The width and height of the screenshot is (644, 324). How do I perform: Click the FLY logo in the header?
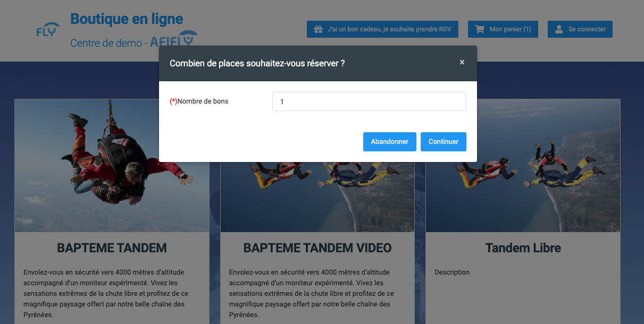47,30
